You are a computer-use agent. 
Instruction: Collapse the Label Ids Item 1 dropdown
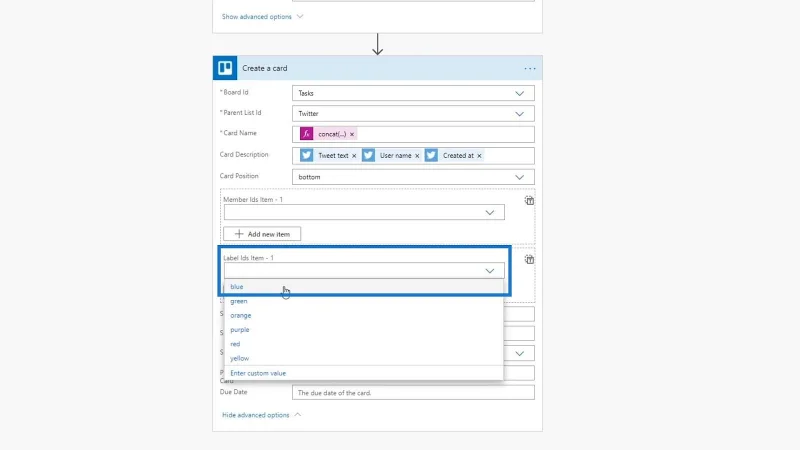click(490, 271)
